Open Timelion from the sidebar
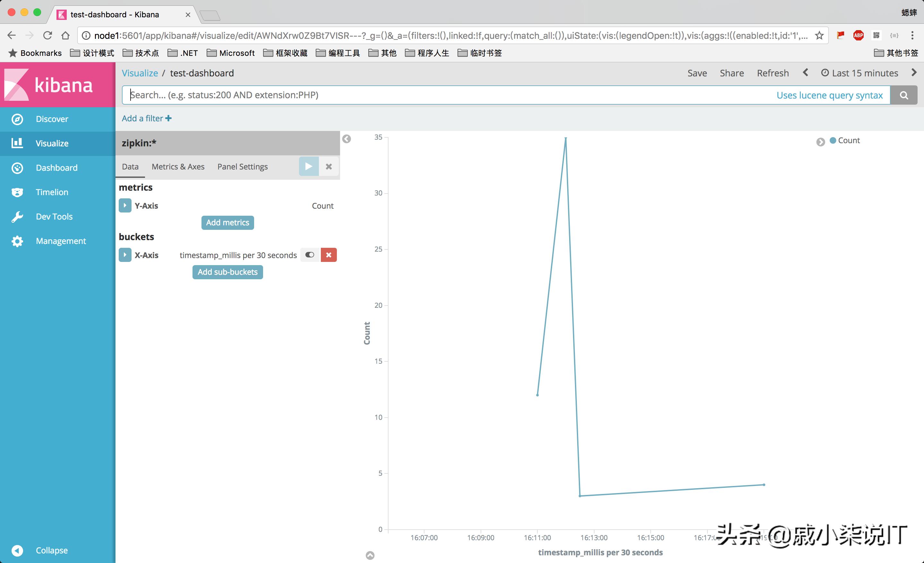The height and width of the screenshot is (563, 924). (x=51, y=192)
